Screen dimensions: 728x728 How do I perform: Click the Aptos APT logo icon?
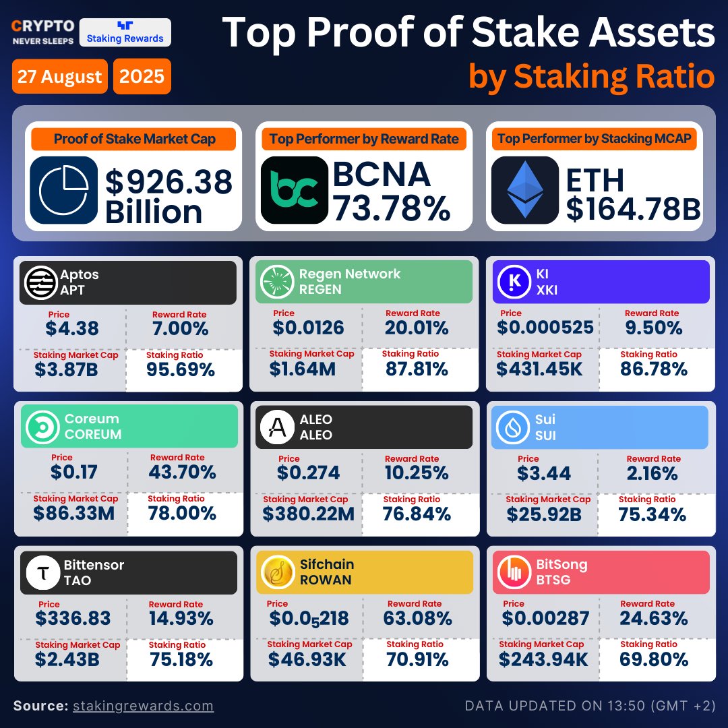coord(40,282)
